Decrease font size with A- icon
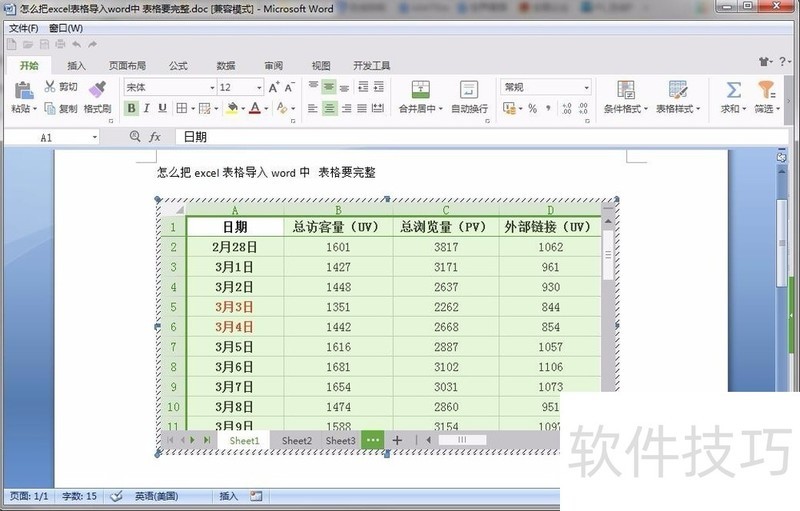The width and height of the screenshot is (800, 511). point(289,87)
